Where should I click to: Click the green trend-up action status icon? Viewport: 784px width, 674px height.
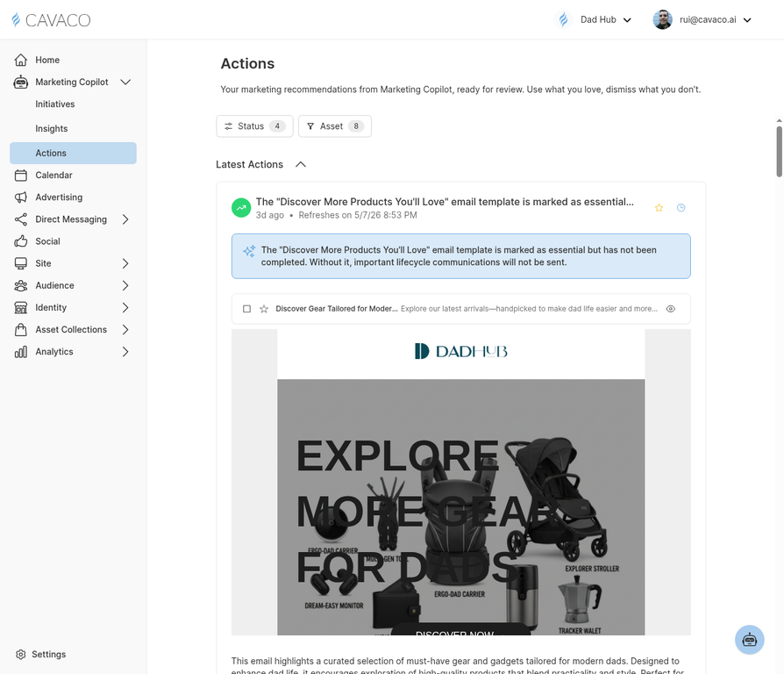tap(241, 208)
